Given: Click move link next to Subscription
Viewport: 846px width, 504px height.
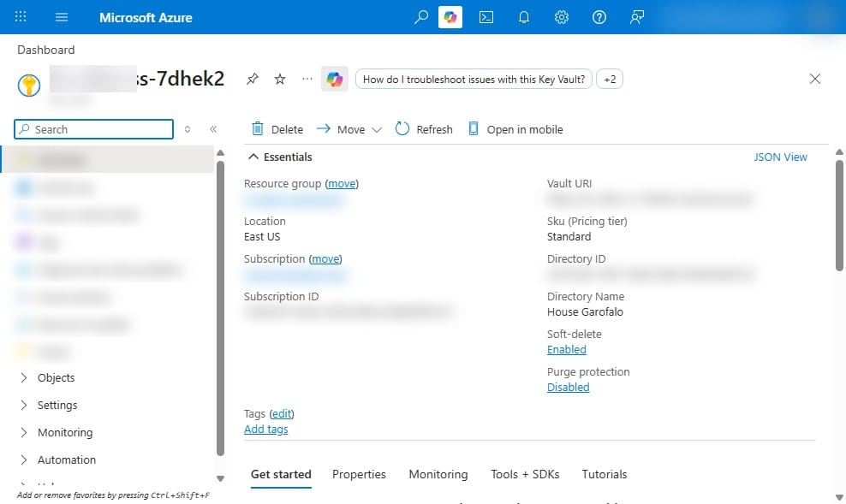Looking at the screenshot, I should click(325, 259).
